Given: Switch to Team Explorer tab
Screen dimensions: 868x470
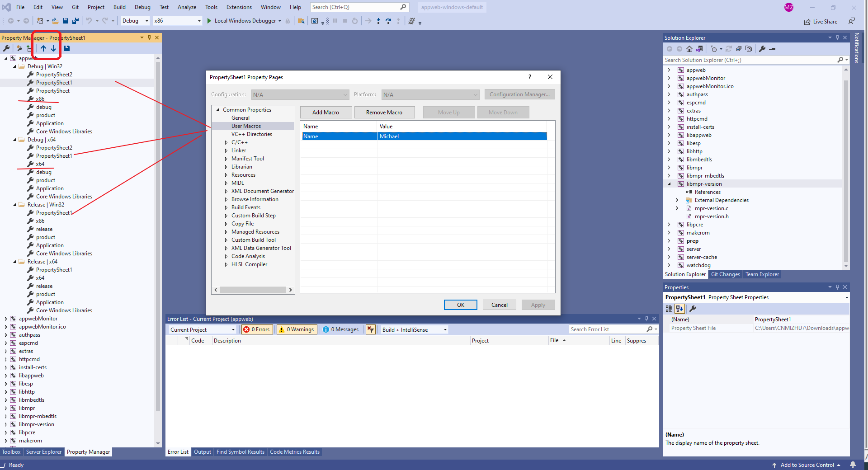Looking at the screenshot, I should tap(762, 274).
